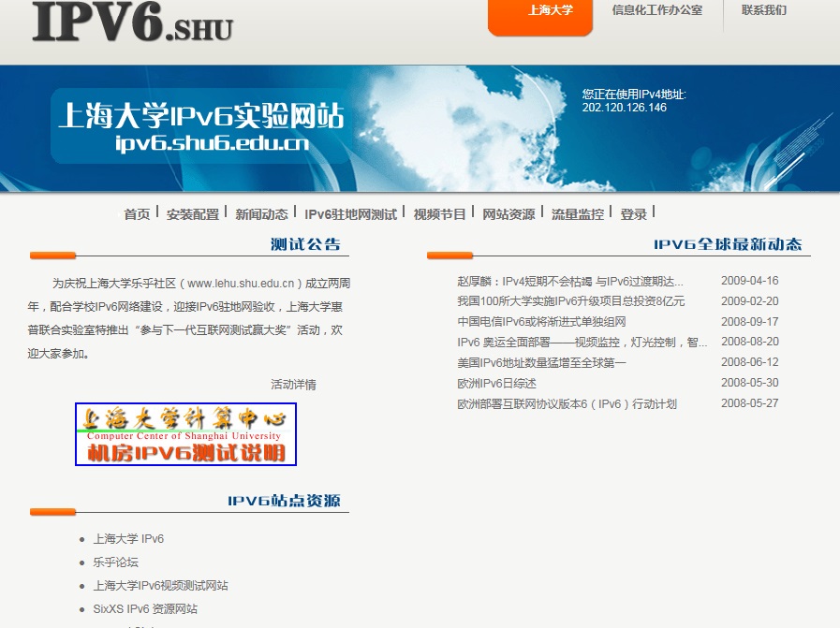The image size is (840, 628).
Task: Open the 乐乎论坛 link
Action: 116,562
